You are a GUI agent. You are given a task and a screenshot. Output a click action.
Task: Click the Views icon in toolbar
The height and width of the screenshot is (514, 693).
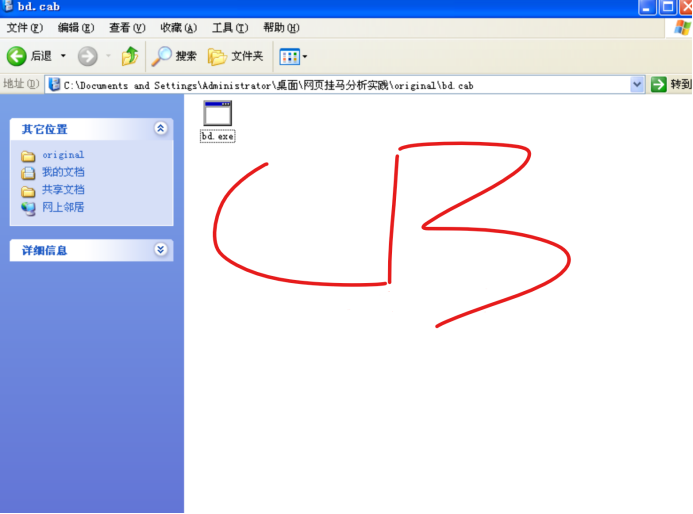click(x=289, y=57)
